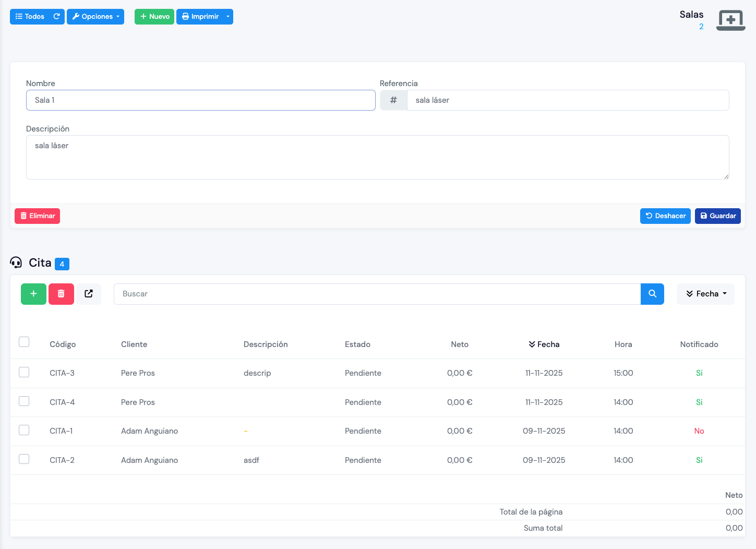
Task: Click the green plus add appointment icon
Action: (x=33, y=294)
